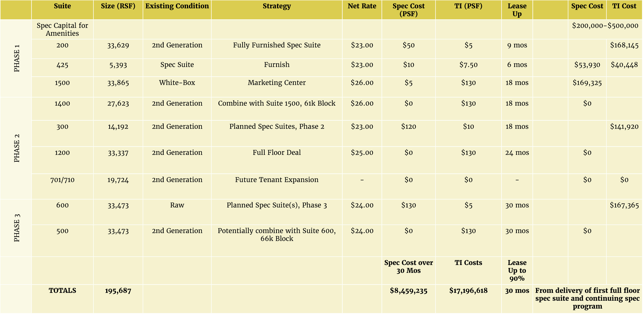
Task: Select the Full Floor Deal cell
Action: tap(277, 152)
